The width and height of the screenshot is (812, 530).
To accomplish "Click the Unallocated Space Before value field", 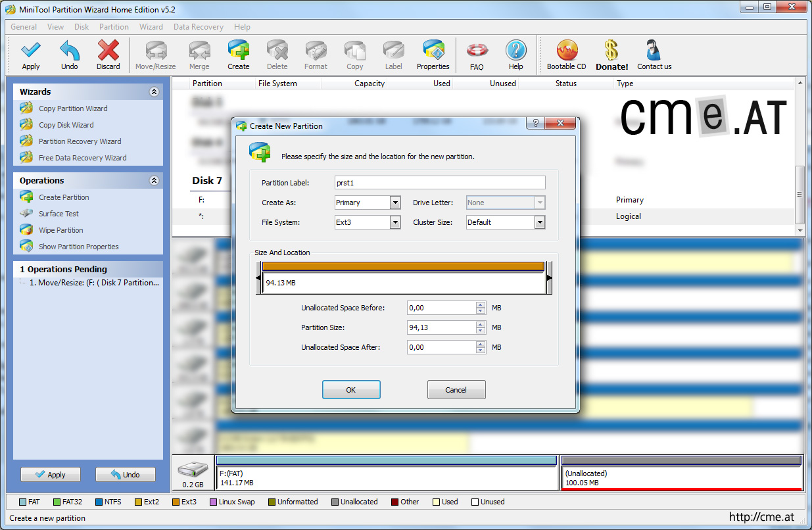I will click(441, 308).
